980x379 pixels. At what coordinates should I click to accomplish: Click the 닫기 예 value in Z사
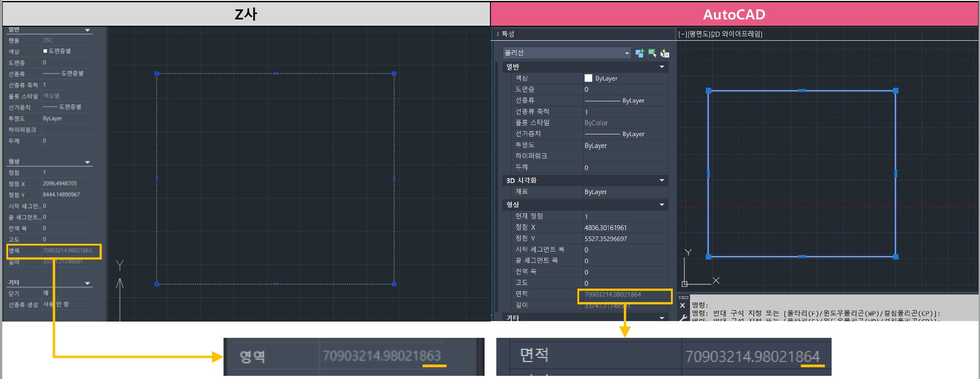[x=46, y=293]
